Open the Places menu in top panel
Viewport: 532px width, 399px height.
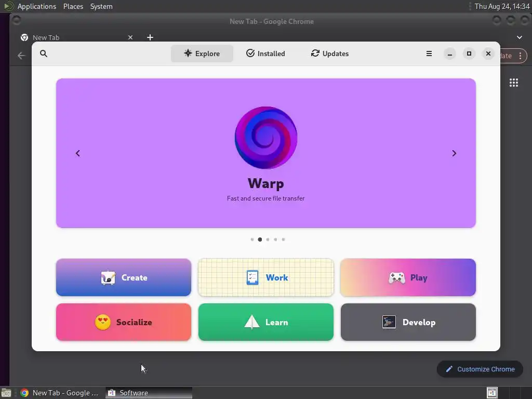[73, 6]
